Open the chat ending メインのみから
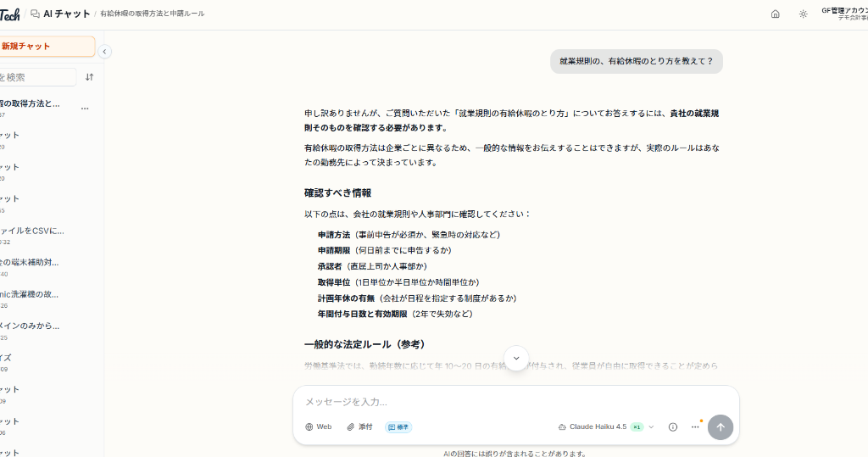Viewport: 868px width, 457px height. (31, 330)
